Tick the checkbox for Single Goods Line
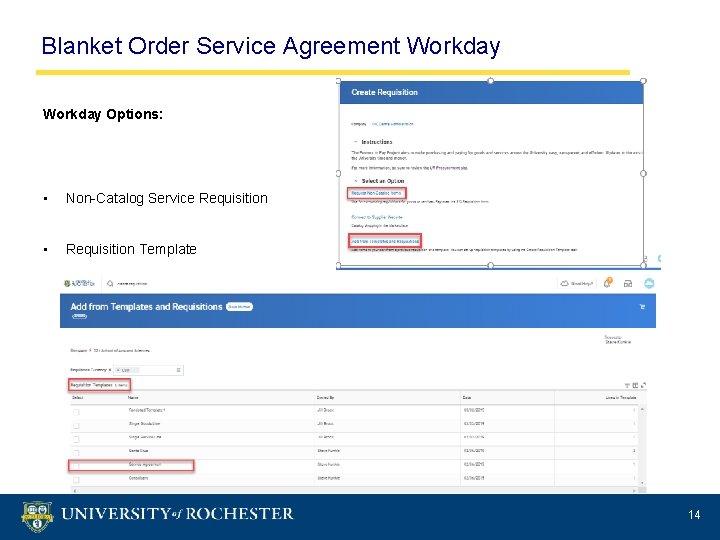The image size is (720, 540). [x=76, y=426]
